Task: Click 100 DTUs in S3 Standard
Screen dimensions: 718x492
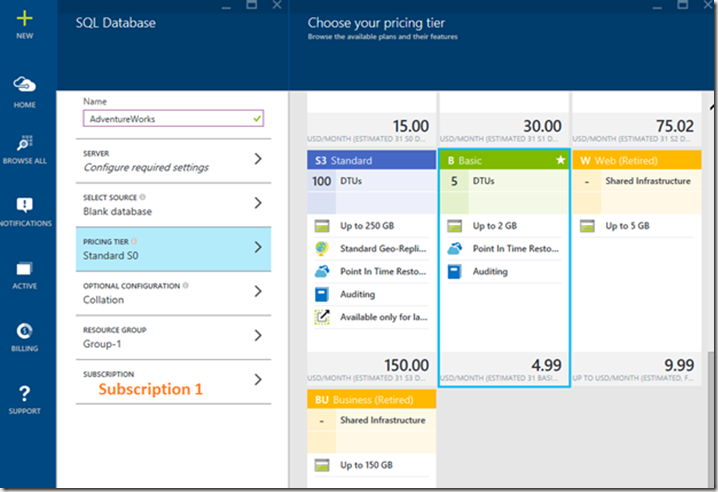Action: [371, 181]
